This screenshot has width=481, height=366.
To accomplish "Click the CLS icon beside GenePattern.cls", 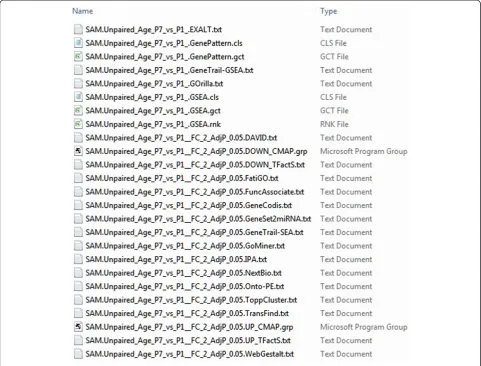I will [x=78, y=43].
